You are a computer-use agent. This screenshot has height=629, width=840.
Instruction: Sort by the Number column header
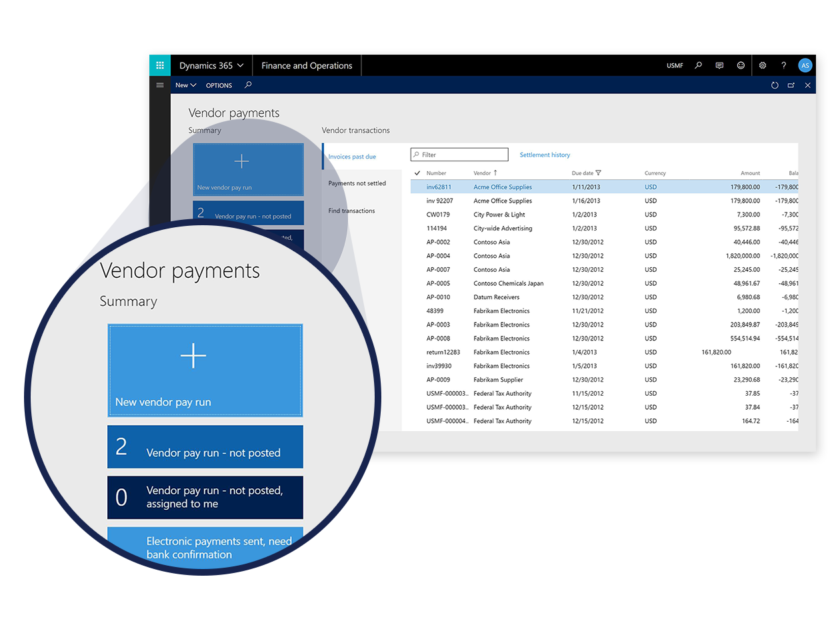point(436,173)
